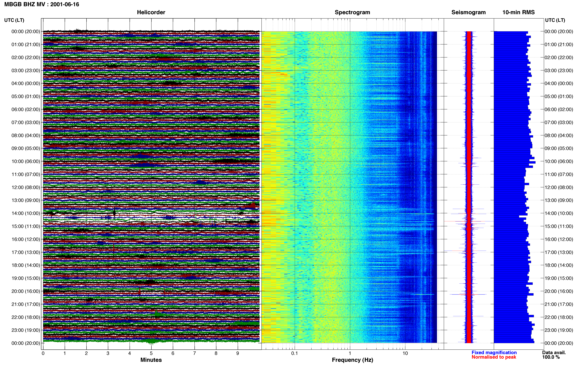Click the right 'UTC (LT)' axis label
Viewport: 588px width, 368px height.
[x=555, y=20]
